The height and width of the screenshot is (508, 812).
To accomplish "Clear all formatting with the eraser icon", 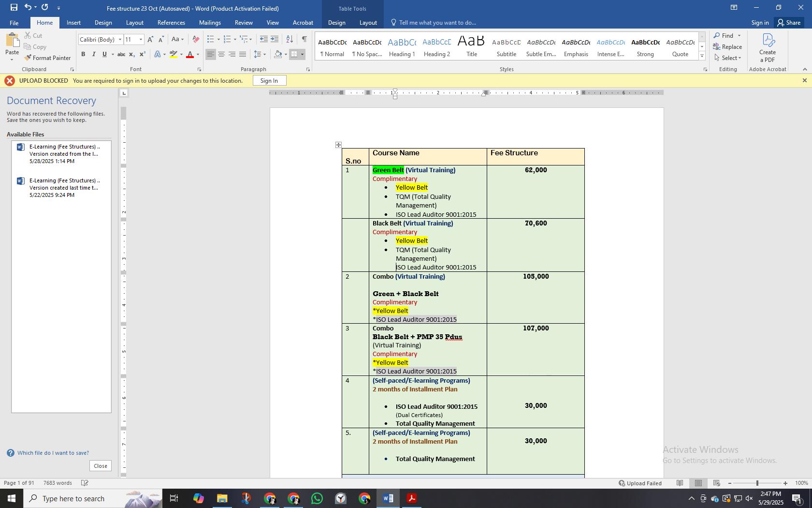I will coord(196,40).
